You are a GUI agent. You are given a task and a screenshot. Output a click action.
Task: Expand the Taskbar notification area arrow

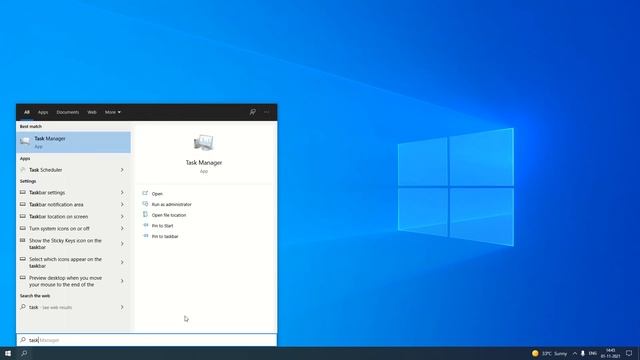coord(122,204)
